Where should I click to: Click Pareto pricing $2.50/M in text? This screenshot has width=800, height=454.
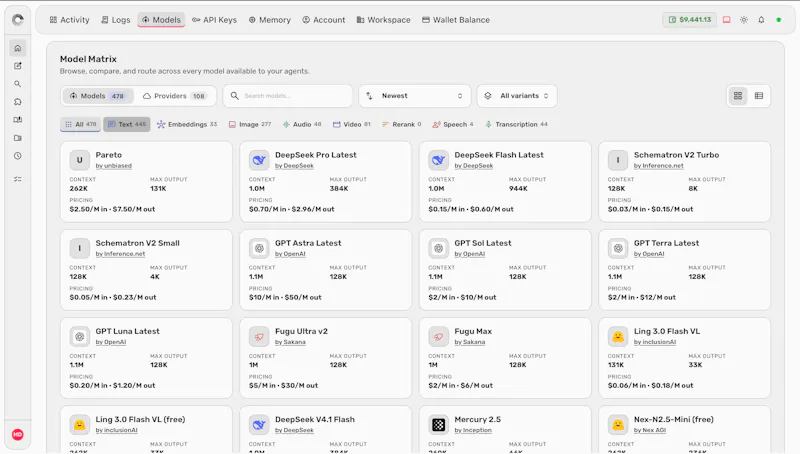pyautogui.click(x=88, y=209)
